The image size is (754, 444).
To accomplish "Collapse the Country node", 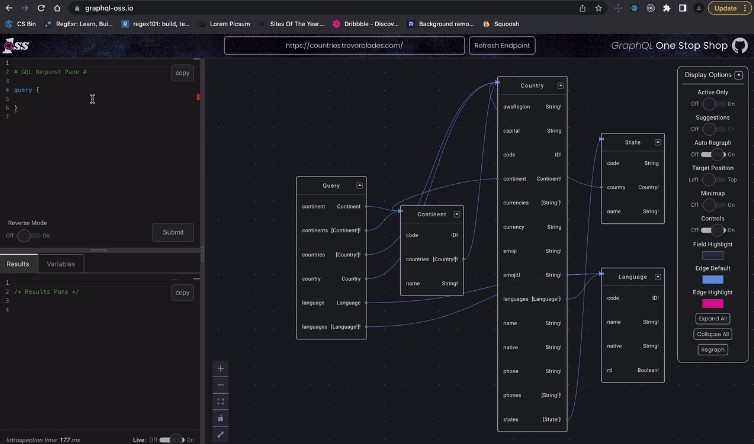I will 558,86.
